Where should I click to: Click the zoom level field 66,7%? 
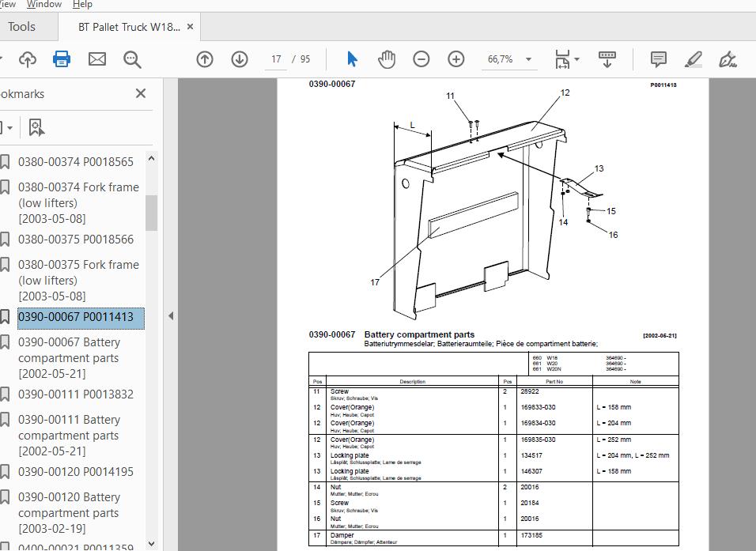[501, 59]
